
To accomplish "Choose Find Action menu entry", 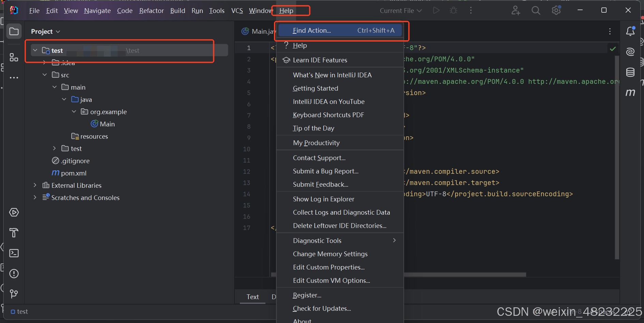I will (x=340, y=30).
